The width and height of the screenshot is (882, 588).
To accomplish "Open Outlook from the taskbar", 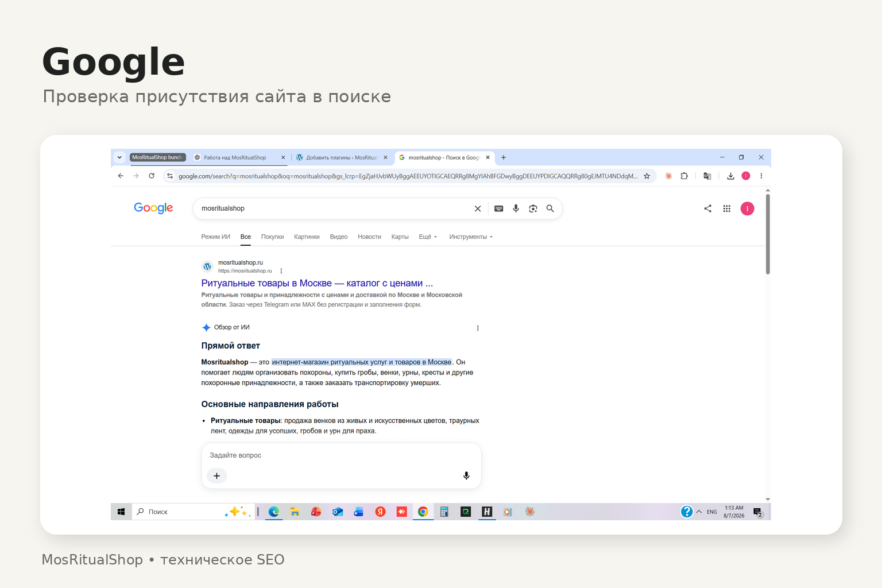I will [x=338, y=512].
